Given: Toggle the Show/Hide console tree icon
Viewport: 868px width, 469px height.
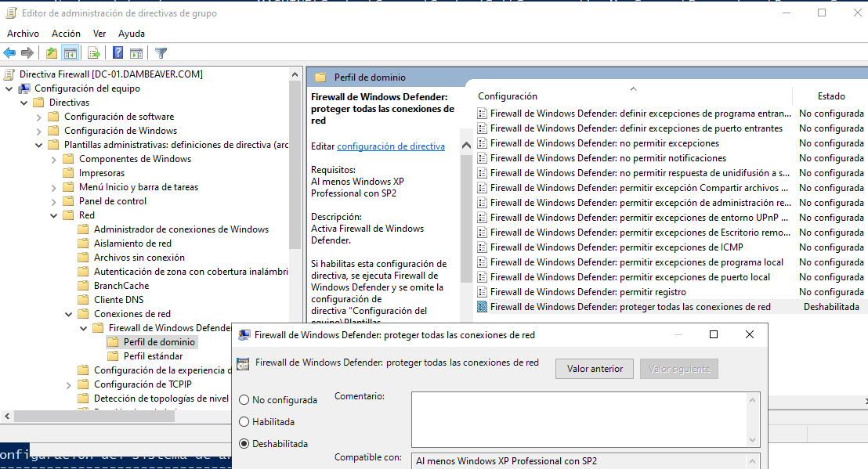Looking at the screenshot, I should click(71, 53).
